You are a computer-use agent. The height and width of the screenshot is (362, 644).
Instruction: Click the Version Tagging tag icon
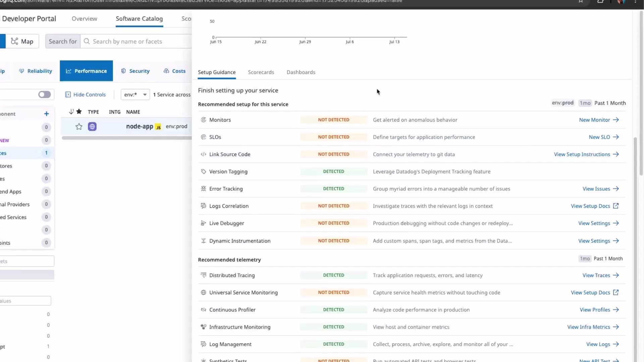(203, 171)
